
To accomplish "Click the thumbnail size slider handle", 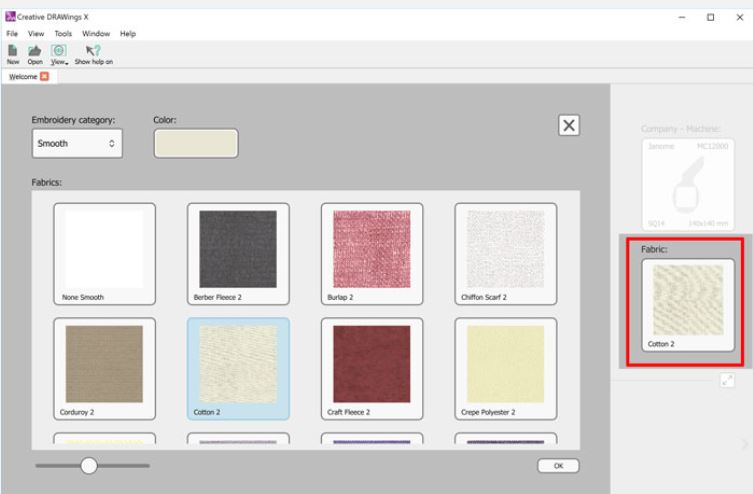I will pos(89,465).
